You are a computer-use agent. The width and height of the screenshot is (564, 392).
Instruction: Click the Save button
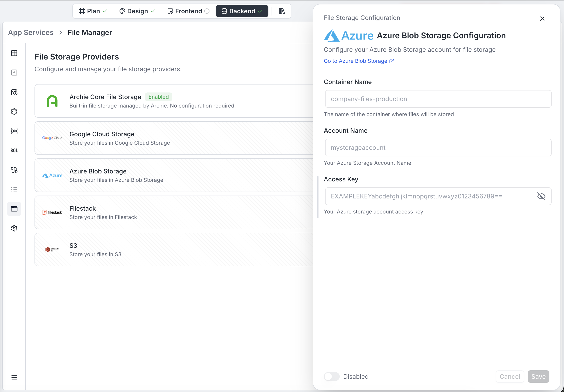pos(539,376)
